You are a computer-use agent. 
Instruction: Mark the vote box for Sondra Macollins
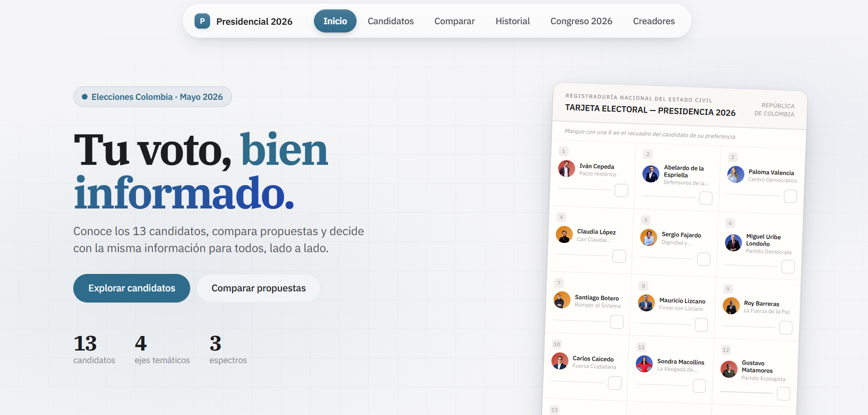tap(699, 386)
